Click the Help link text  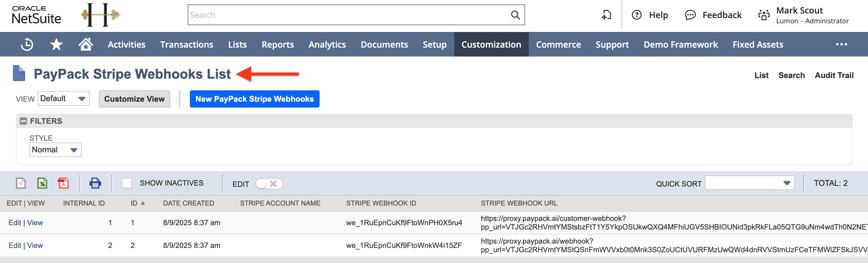pyautogui.click(x=659, y=15)
